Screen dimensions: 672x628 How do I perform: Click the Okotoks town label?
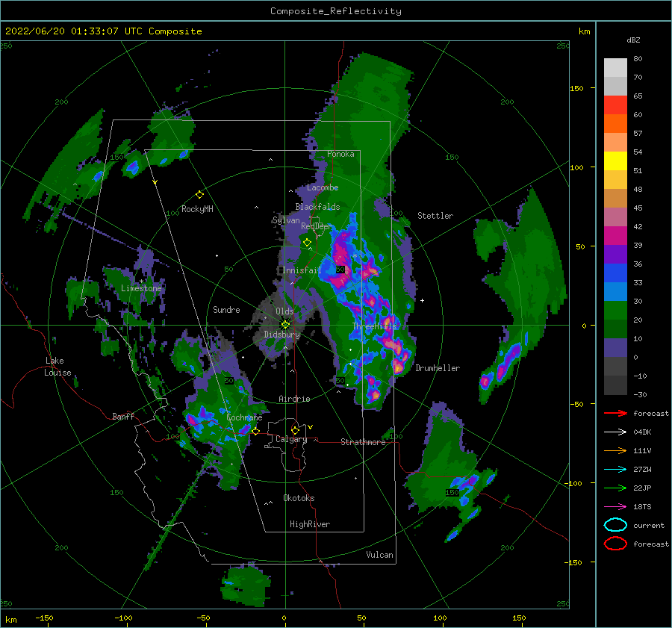pyautogui.click(x=299, y=498)
